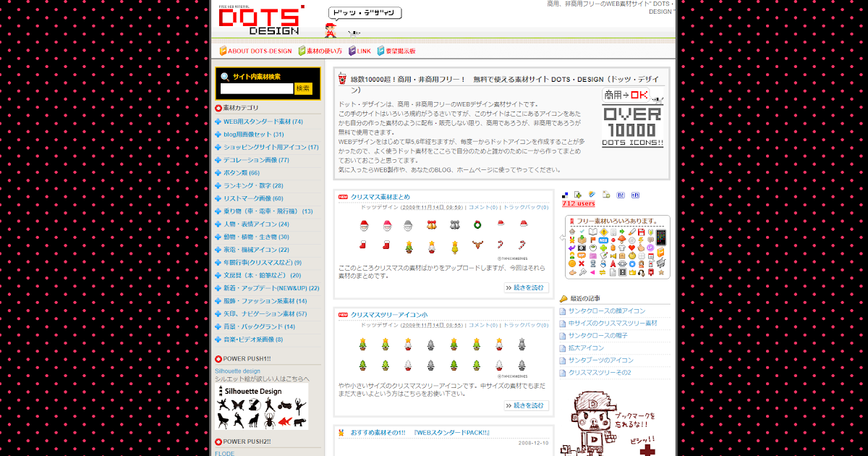The height and width of the screenshot is (456, 868).
Task: Open 年間行事(クリスマスなど) (9) category
Action: 262,263
